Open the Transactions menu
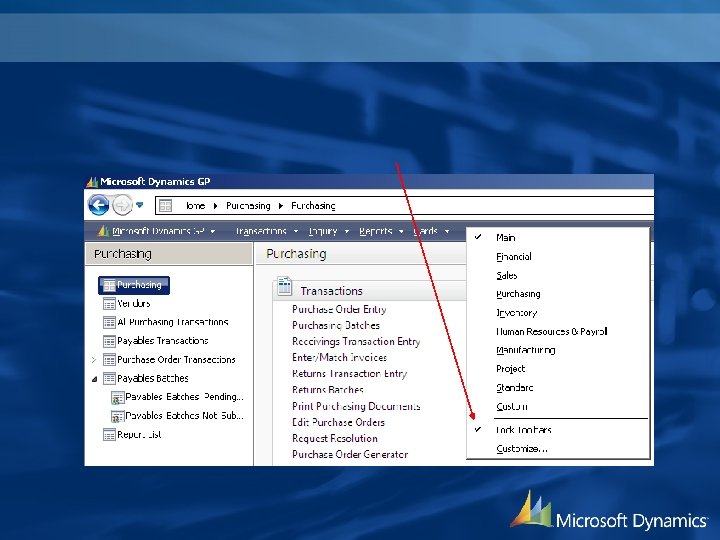720x540 pixels. coord(266,231)
